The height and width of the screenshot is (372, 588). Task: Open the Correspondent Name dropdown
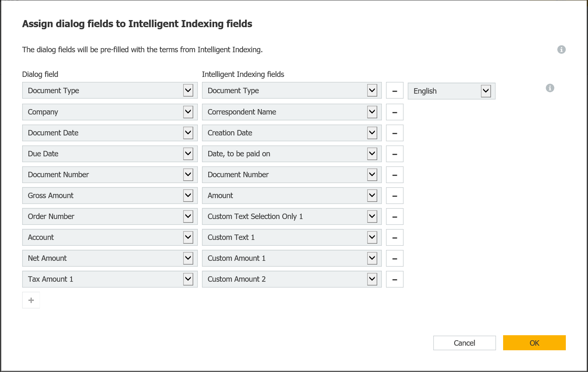[372, 112]
